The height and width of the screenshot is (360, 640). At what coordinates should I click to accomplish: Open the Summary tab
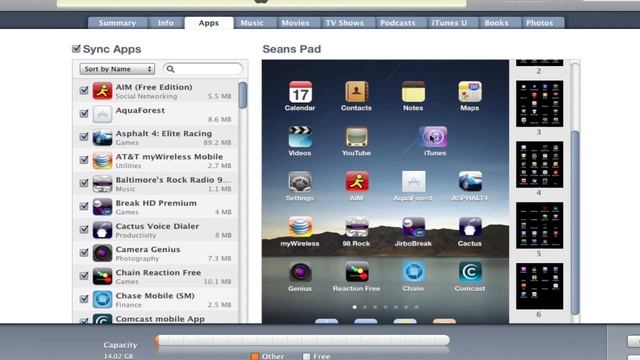coord(117,23)
